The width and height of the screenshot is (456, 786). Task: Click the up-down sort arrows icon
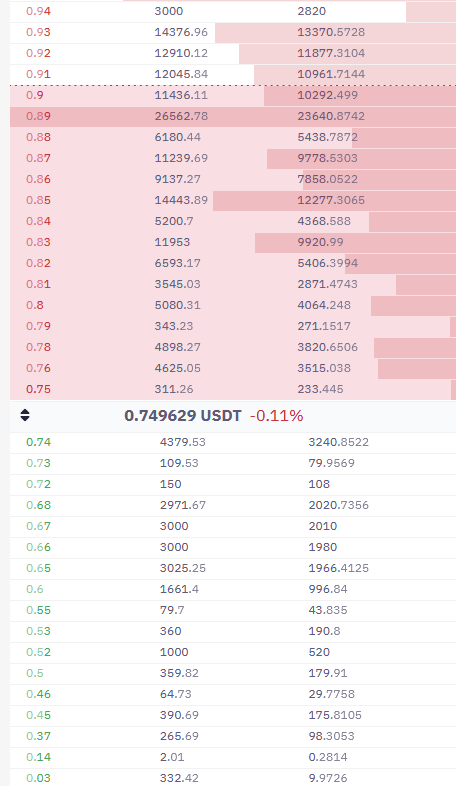(x=25, y=415)
